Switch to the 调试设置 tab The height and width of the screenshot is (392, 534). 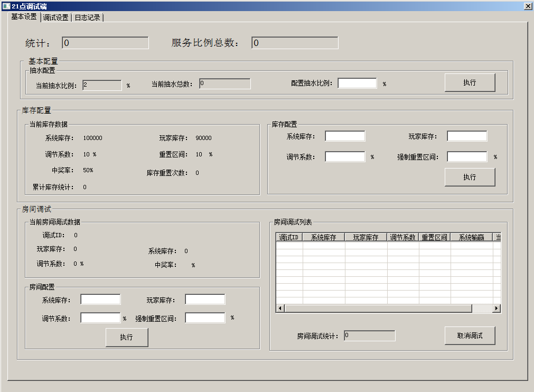coord(56,17)
